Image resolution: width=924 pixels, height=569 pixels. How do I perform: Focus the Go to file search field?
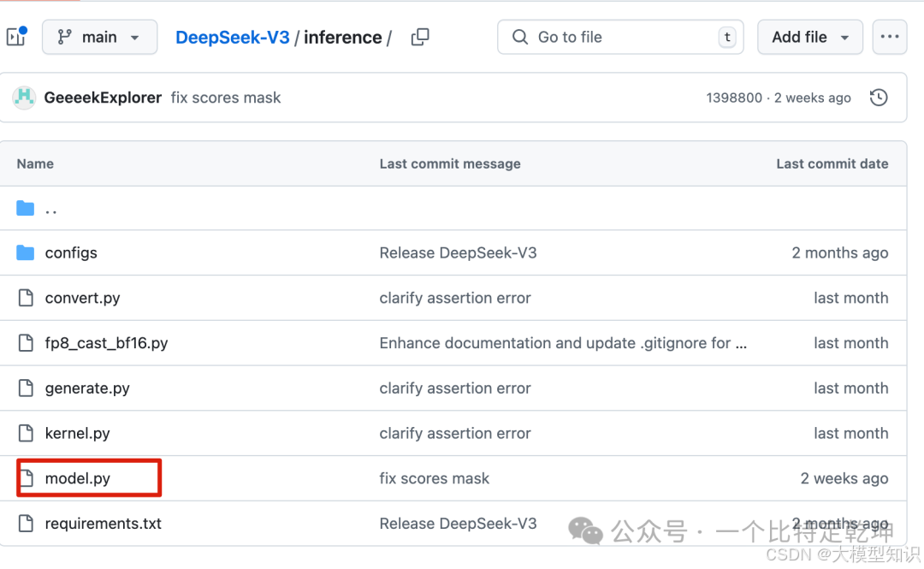point(620,37)
